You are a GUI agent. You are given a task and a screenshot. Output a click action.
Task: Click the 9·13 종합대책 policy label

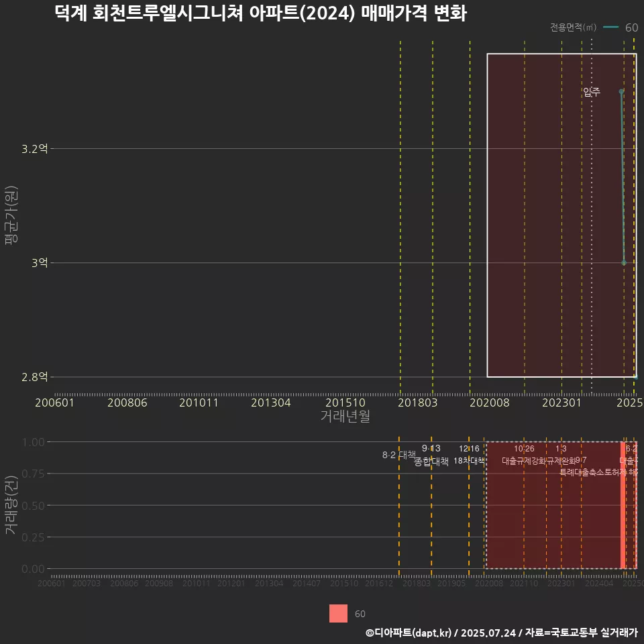431,455
